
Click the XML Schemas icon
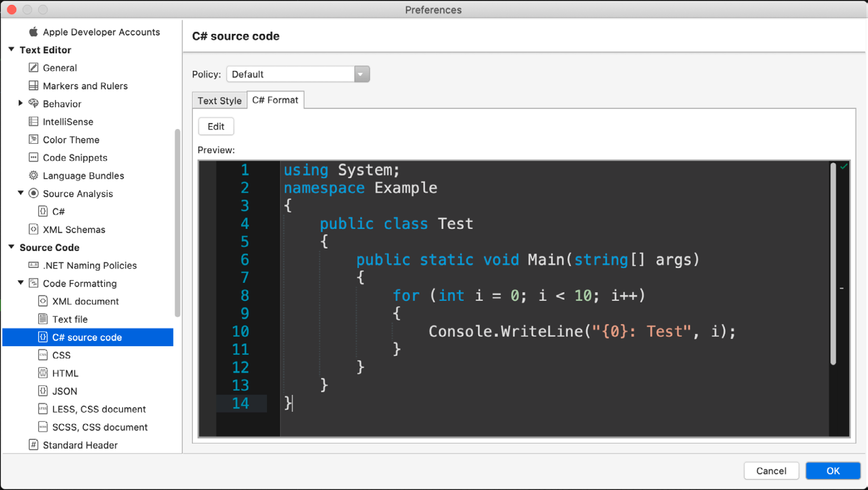[33, 229]
